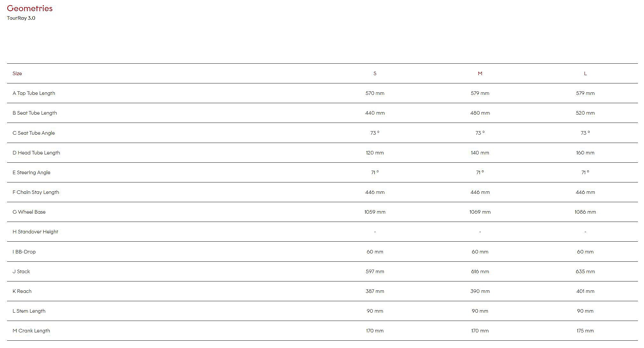
Task: Click the 1086 mm wheel base value
Action: tap(585, 212)
